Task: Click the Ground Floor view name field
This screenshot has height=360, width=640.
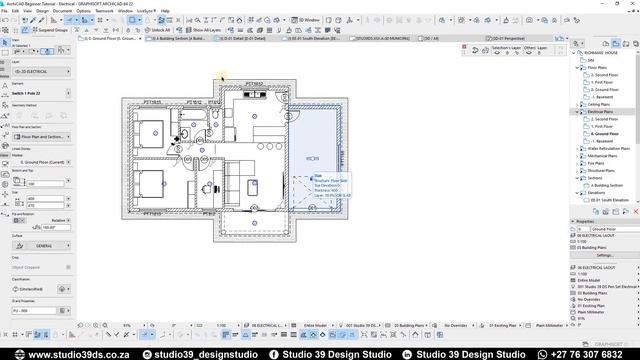Action: pos(615,229)
